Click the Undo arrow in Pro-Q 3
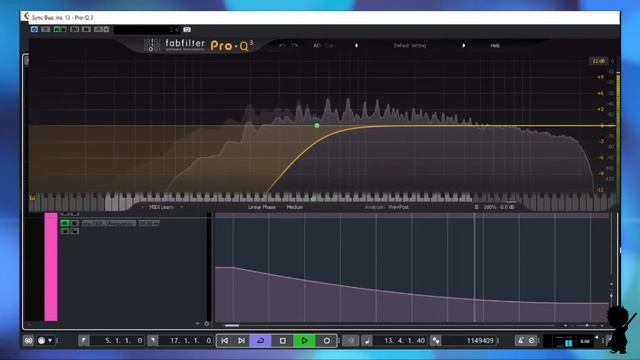 click(282, 46)
